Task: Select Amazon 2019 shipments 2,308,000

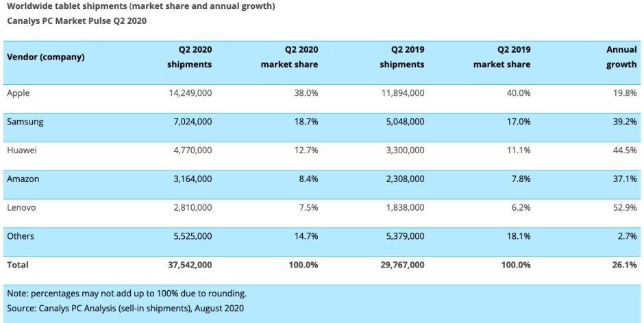Action: tap(404, 179)
